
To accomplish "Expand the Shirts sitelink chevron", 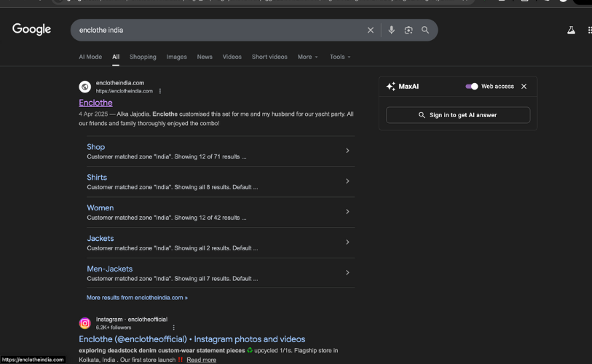I will coord(347,181).
